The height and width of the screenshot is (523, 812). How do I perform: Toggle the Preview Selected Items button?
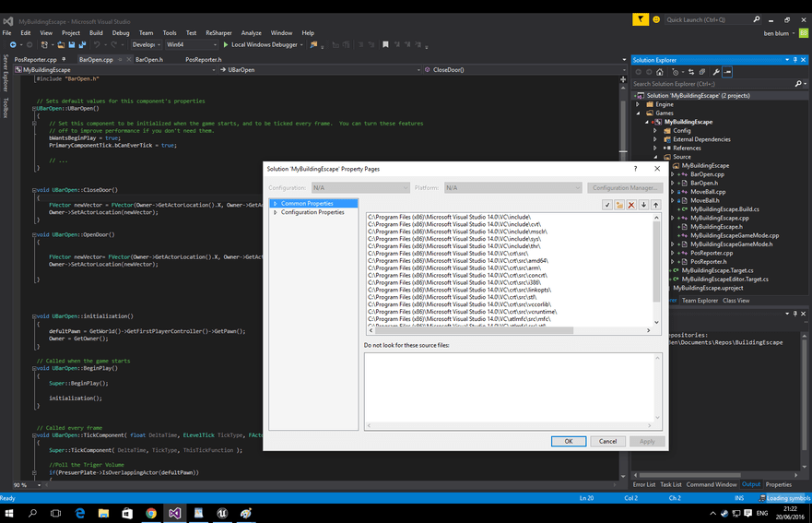click(728, 72)
